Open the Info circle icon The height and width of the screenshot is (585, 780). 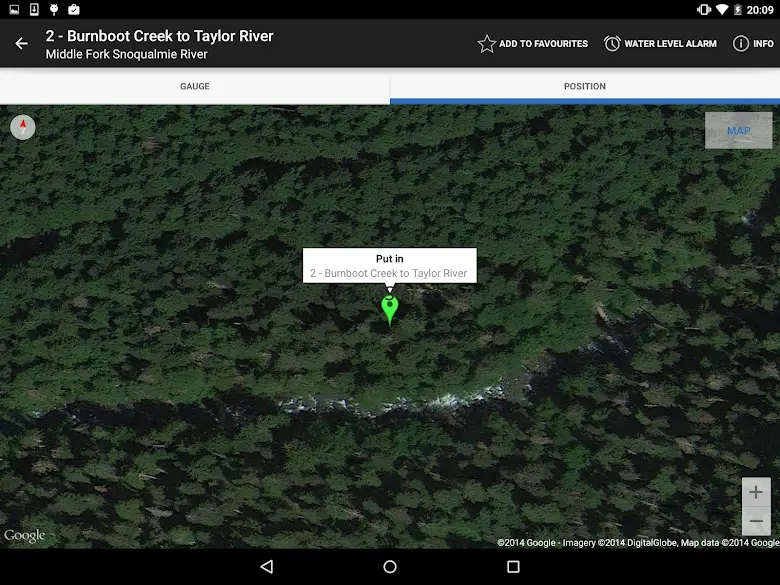(x=741, y=44)
